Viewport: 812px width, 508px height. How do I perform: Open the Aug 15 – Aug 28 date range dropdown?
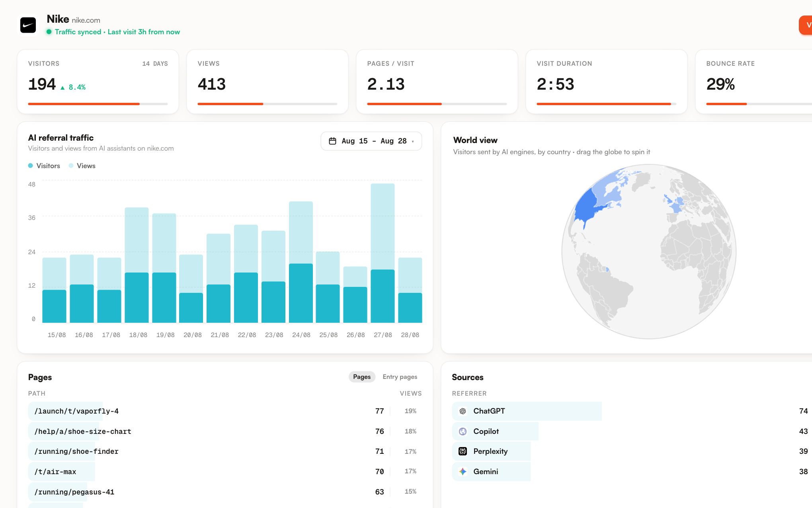click(371, 141)
